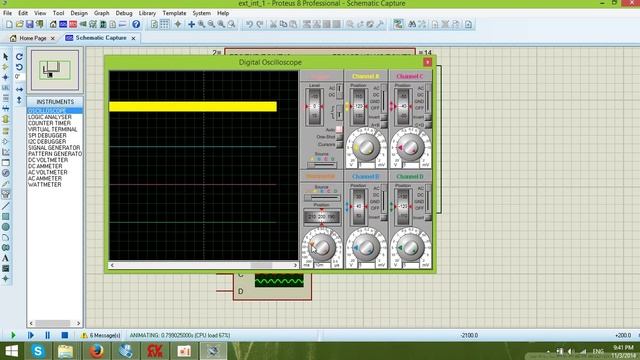This screenshot has width=640, height=360.
Task: Toggle the C+D button on Channel C
Action: pyautogui.click(x=428, y=124)
